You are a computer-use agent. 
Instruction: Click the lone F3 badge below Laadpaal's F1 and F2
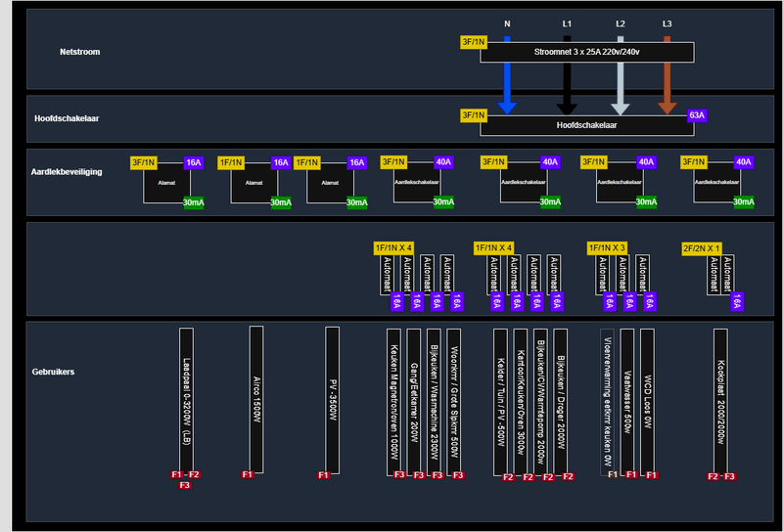coord(184,485)
